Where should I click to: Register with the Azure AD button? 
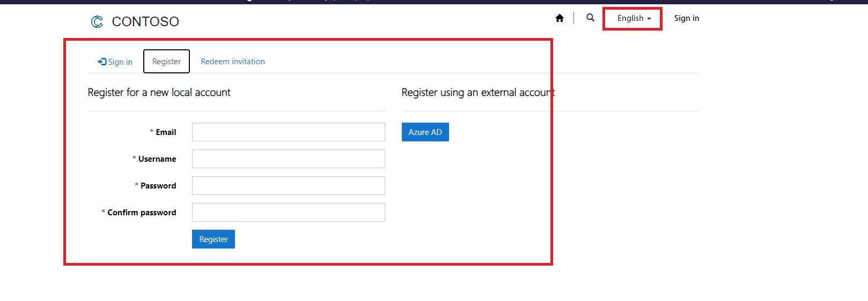425,132
